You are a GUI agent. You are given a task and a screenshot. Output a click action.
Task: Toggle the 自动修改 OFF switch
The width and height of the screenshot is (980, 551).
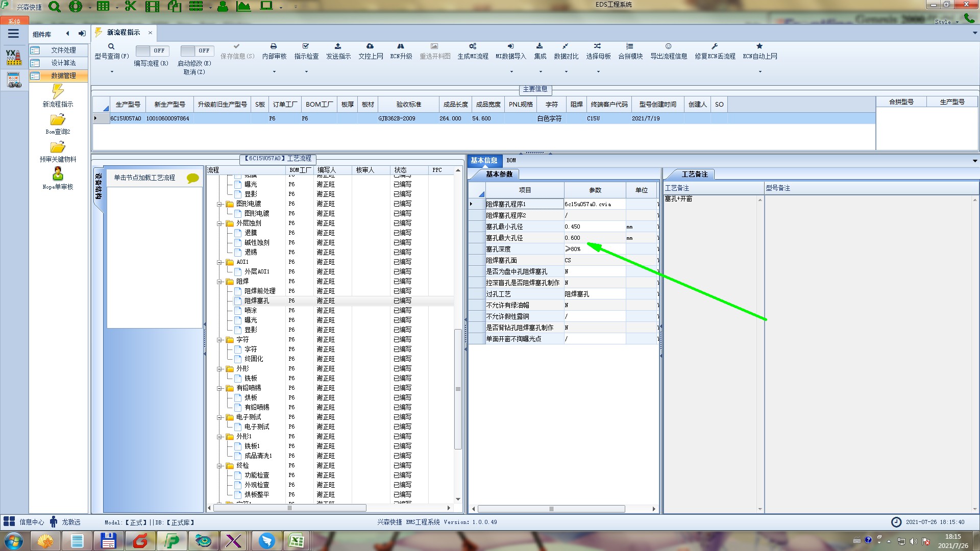tap(196, 51)
